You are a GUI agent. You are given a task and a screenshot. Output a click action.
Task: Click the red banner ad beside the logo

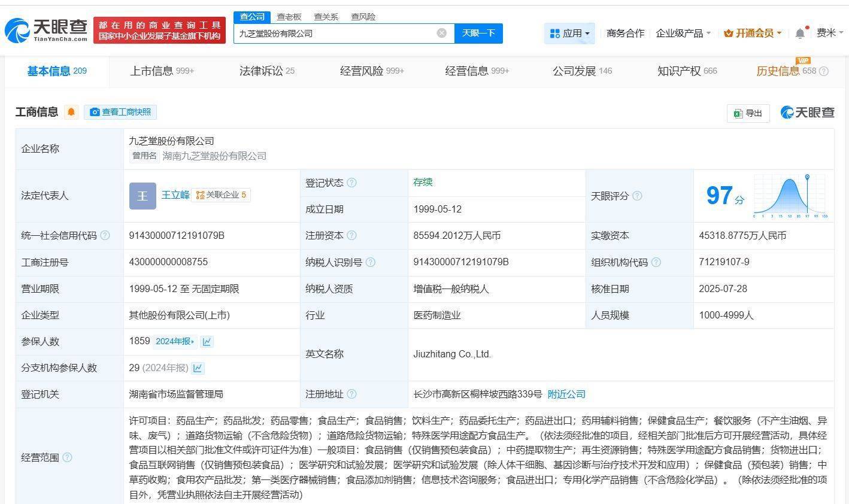point(159,30)
